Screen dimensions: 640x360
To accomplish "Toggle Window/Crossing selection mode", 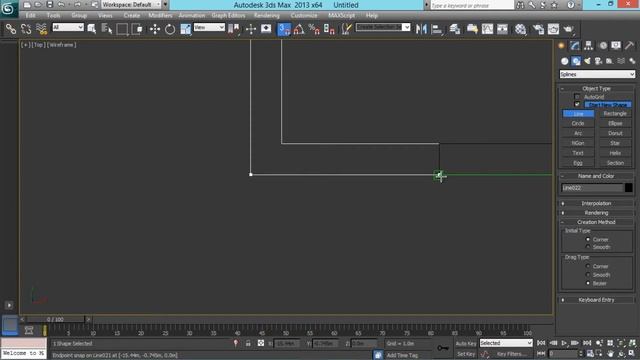I will [x=138, y=29].
